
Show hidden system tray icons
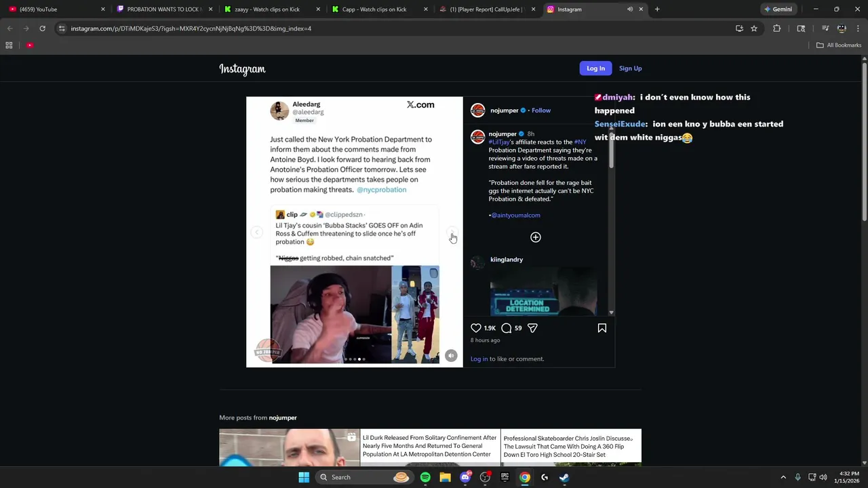783,477
